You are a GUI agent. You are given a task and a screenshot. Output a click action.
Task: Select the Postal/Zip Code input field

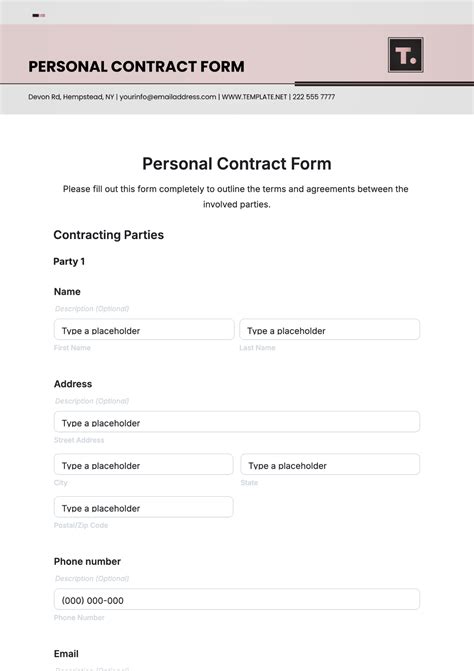143,507
